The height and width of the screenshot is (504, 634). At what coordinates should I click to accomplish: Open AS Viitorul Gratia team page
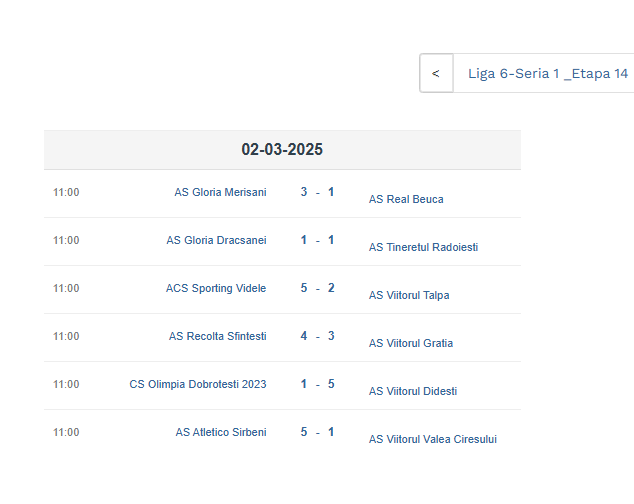coord(411,343)
